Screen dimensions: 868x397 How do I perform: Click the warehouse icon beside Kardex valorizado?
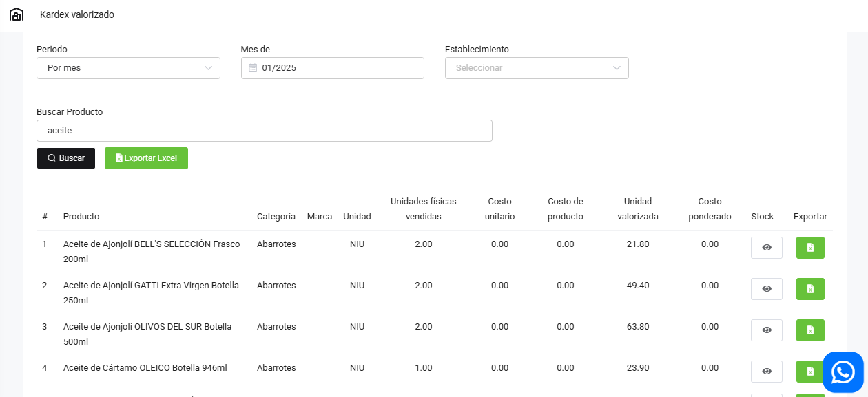17,14
